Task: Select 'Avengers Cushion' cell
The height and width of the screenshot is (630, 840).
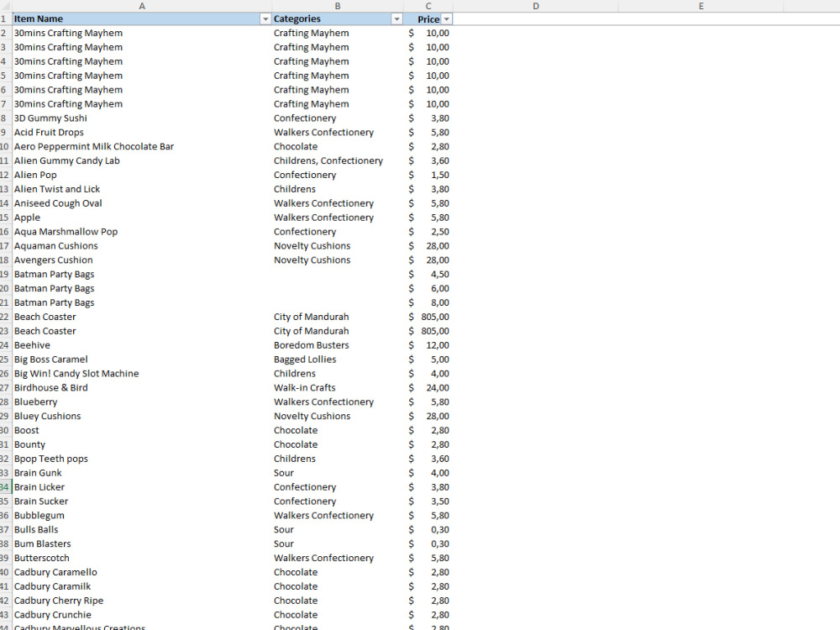Action: click(142, 260)
